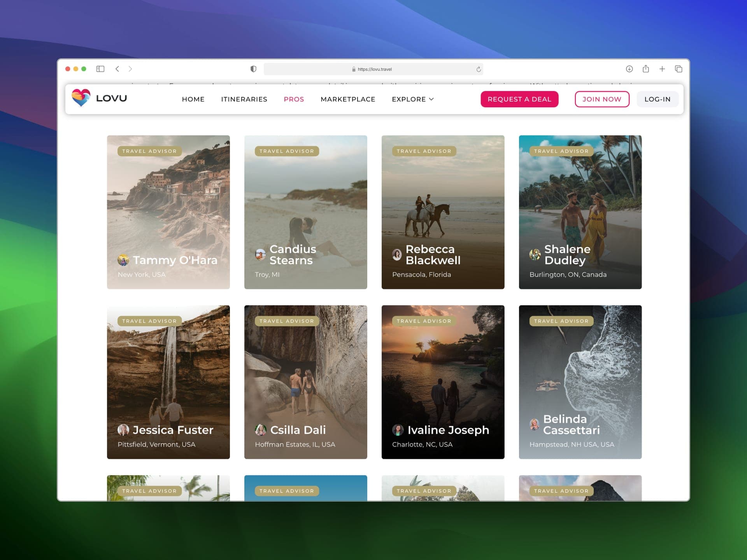
Task: Click the browser back arrow
Action: pos(117,69)
